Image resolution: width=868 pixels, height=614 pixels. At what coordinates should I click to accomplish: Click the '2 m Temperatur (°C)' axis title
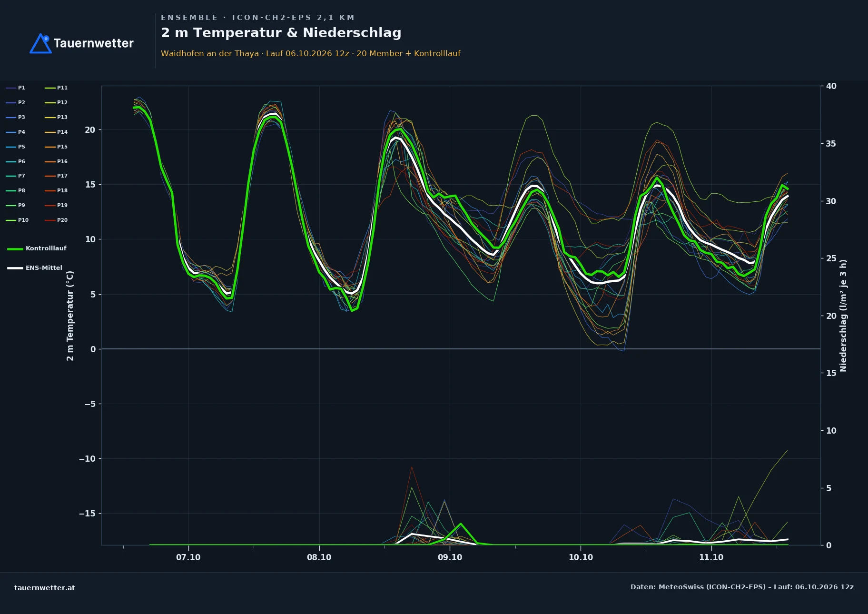(70, 316)
